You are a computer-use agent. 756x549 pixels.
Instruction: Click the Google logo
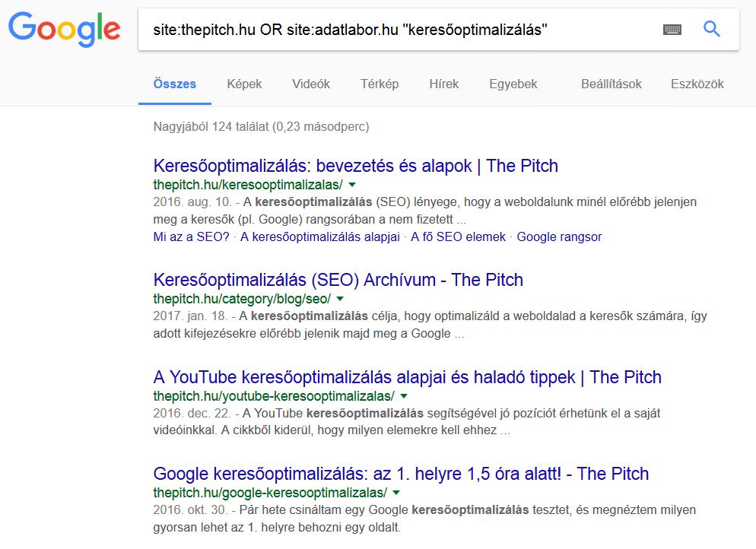[64, 30]
